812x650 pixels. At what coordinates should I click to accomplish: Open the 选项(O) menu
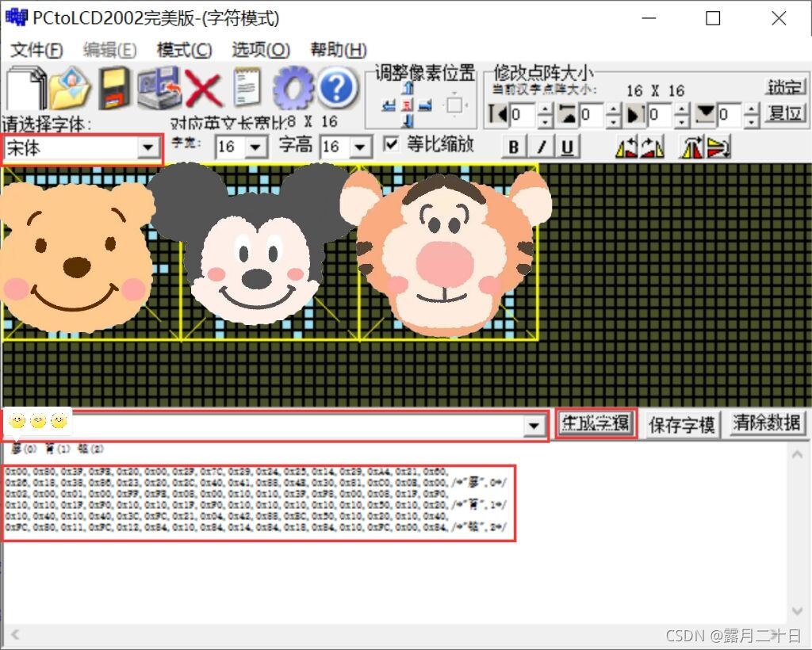point(261,50)
